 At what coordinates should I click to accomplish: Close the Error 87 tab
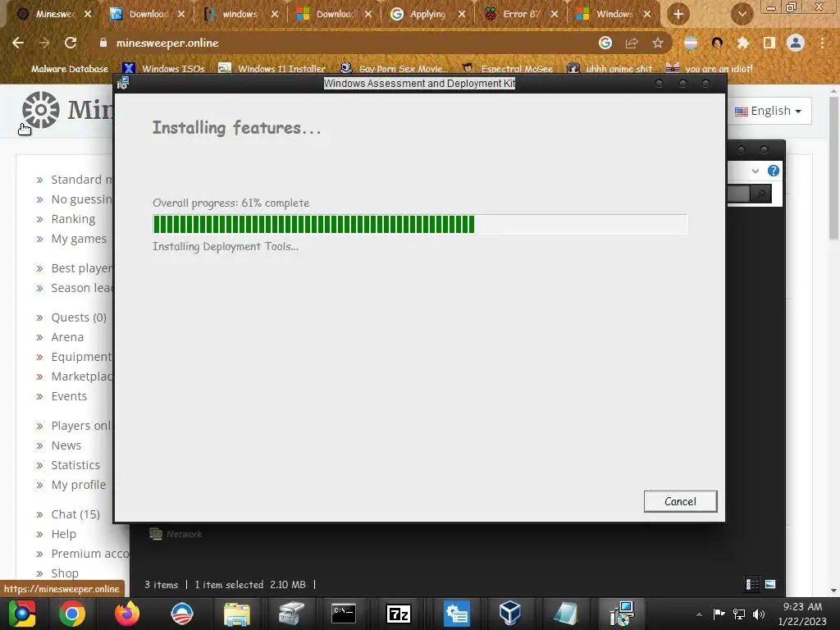[x=555, y=14]
